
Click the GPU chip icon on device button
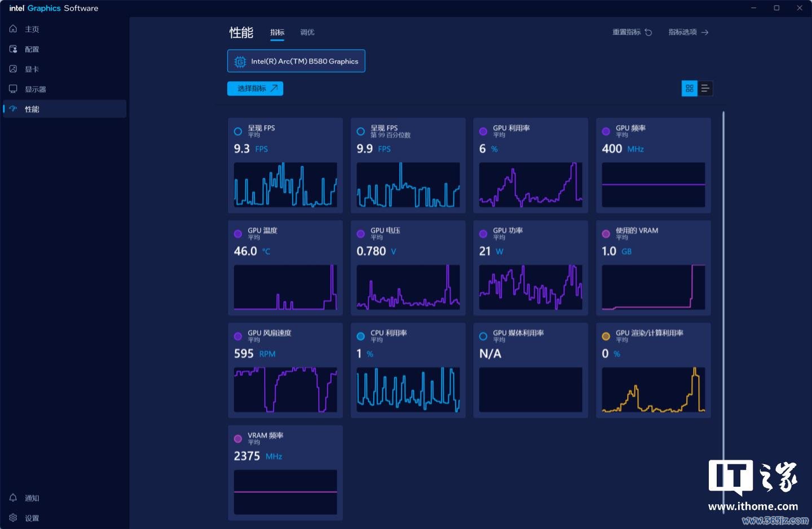[x=240, y=61]
